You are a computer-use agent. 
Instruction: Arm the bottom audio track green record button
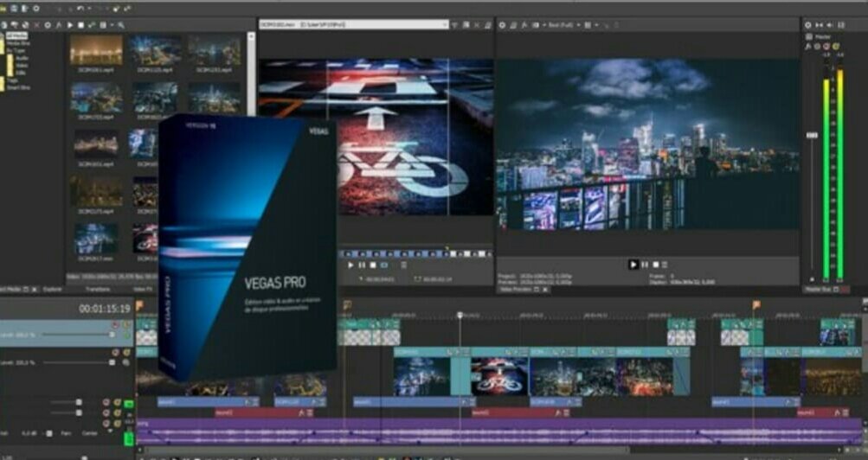128,439
